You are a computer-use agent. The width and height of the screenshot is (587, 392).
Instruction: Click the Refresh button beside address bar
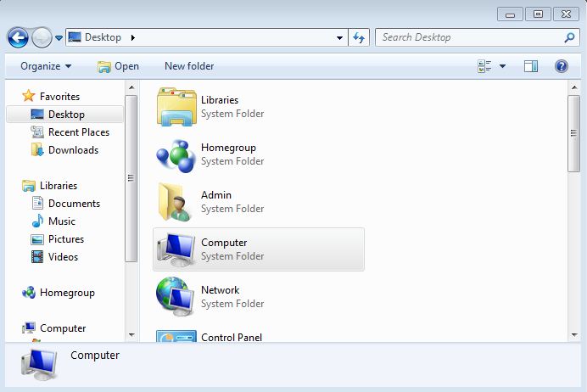359,37
